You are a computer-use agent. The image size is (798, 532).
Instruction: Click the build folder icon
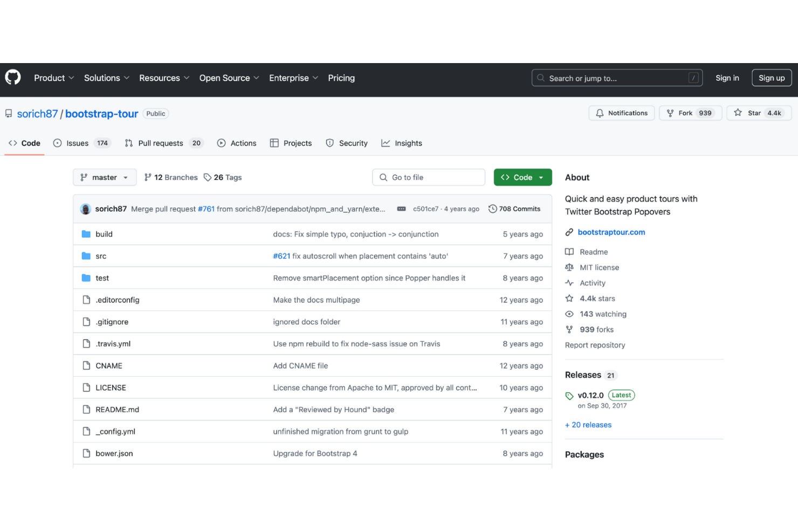[86, 234]
